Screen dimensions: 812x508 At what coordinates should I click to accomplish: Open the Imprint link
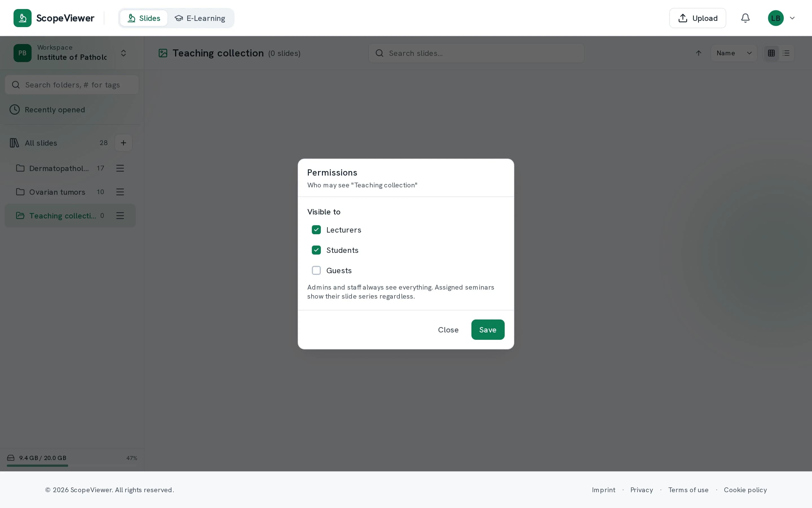tap(604, 490)
